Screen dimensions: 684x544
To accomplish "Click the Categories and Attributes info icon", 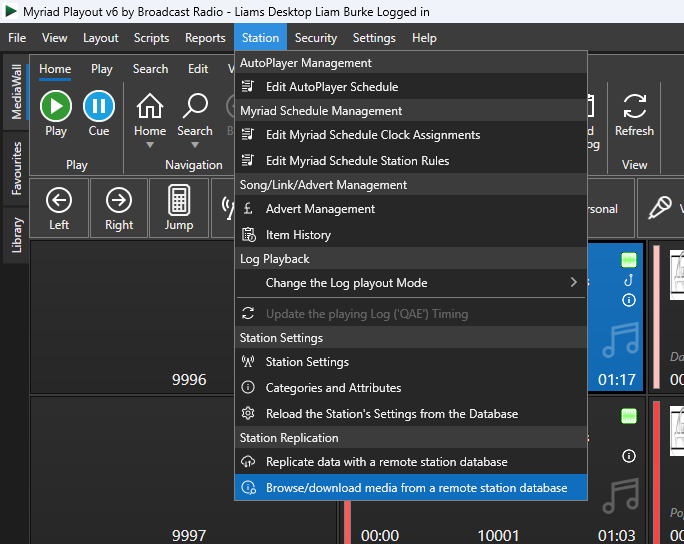I will click(248, 387).
